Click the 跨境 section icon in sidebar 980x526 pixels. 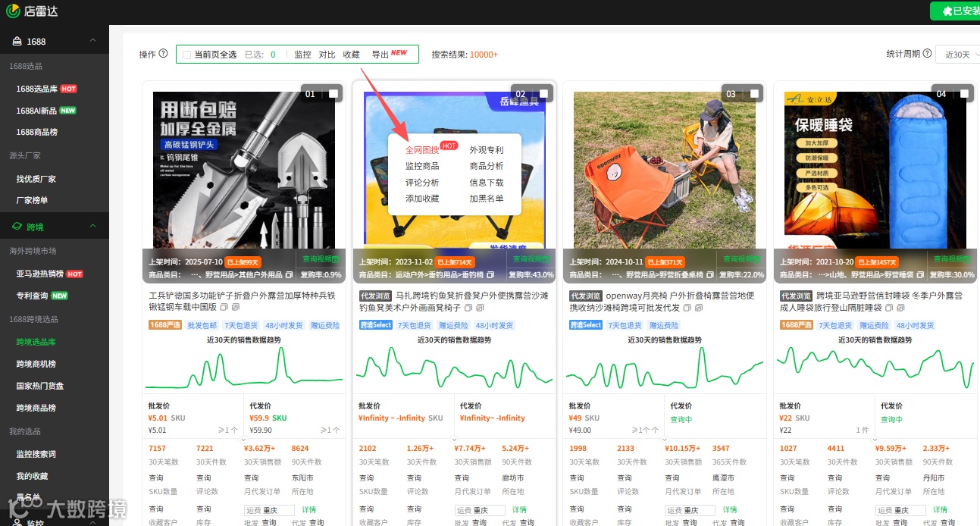pyautogui.click(x=17, y=227)
